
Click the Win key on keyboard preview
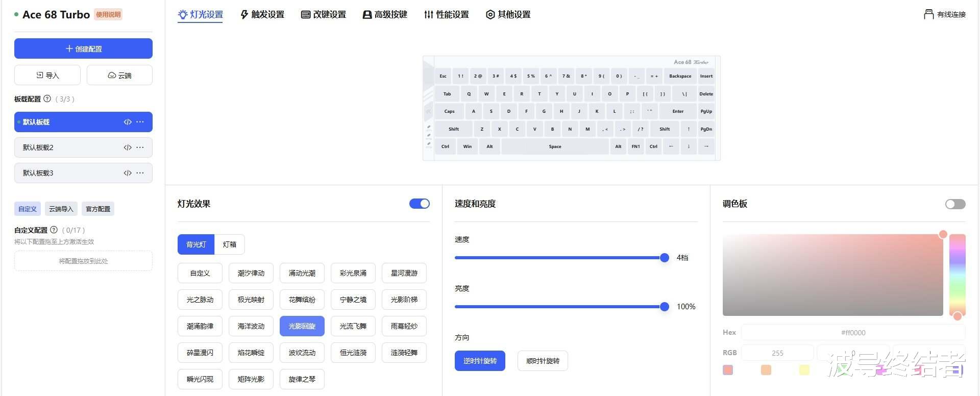pos(468,146)
